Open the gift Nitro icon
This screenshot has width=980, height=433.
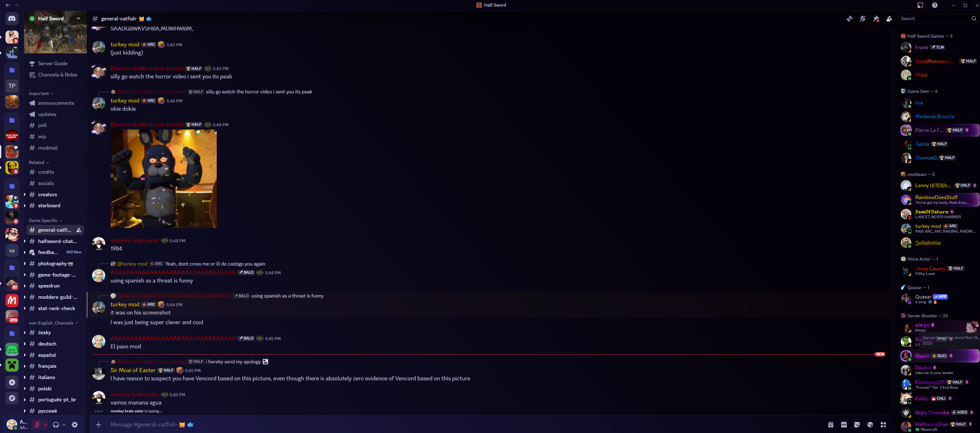coord(831,425)
